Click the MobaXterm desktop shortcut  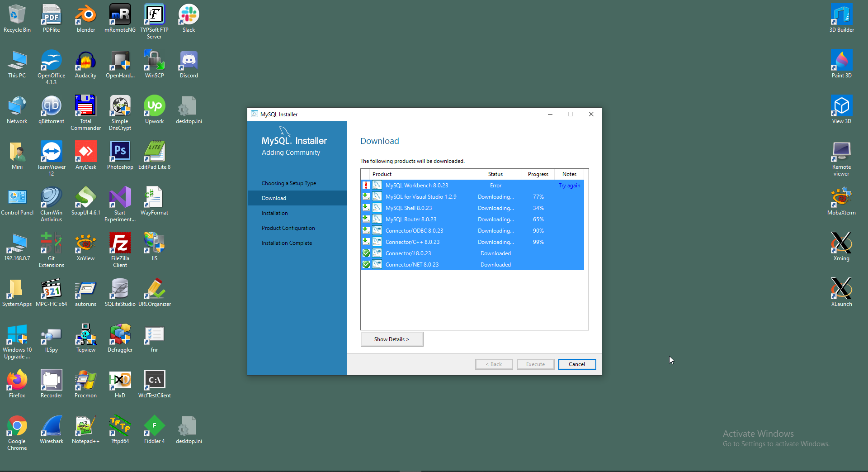coord(842,201)
